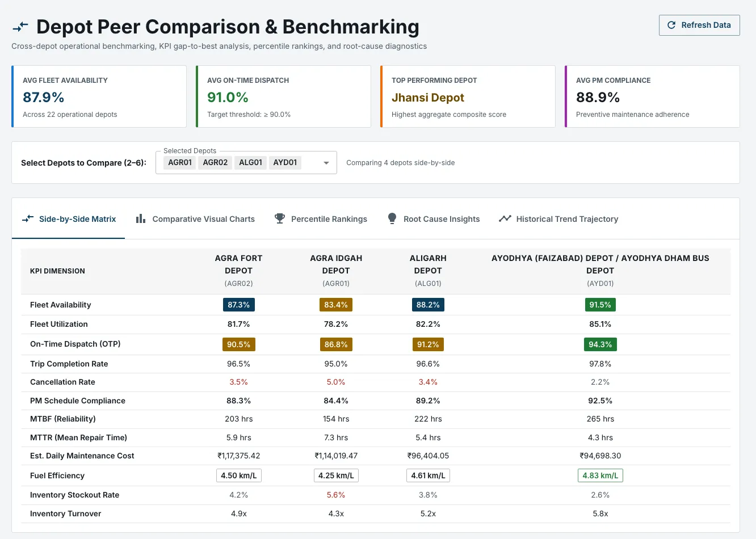Click the 83.4% Fleet Availability badge
The width and height of the screenshot is (756, 539).
(x=336, y=305)
